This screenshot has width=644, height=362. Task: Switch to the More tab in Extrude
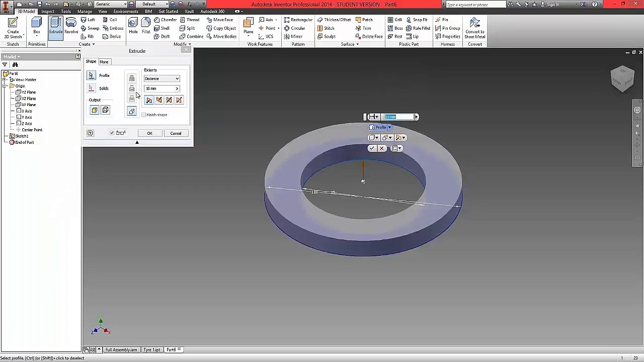tap(104, 62)
